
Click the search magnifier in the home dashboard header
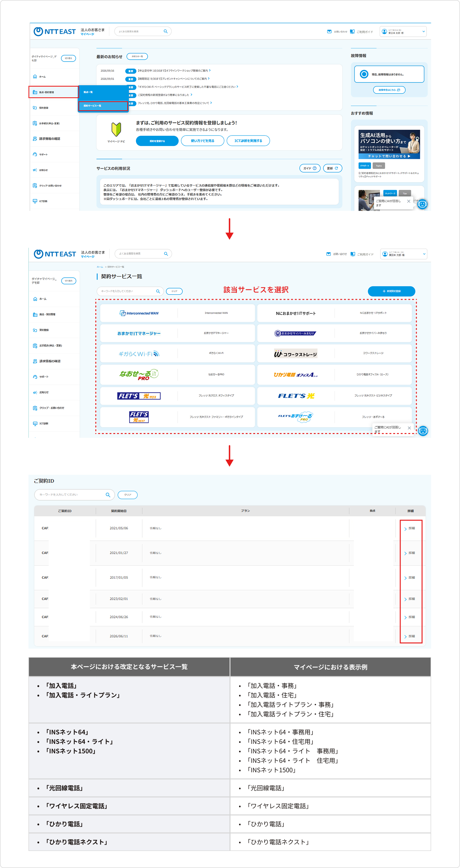[166, 31]
